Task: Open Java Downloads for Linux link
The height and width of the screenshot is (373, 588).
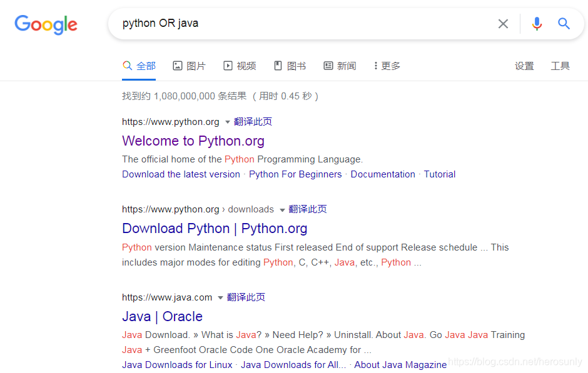Action: 177,365
